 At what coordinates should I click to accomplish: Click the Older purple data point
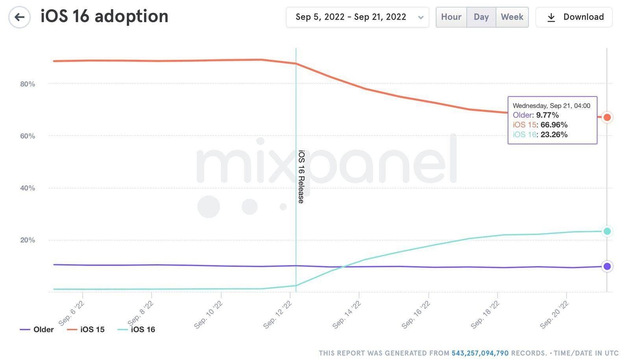pyautogui.click(x=607, y=266)
